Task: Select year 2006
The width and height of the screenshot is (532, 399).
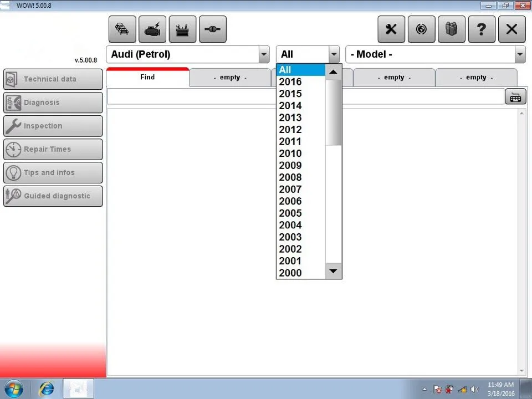Action: (x=300, y=201)
